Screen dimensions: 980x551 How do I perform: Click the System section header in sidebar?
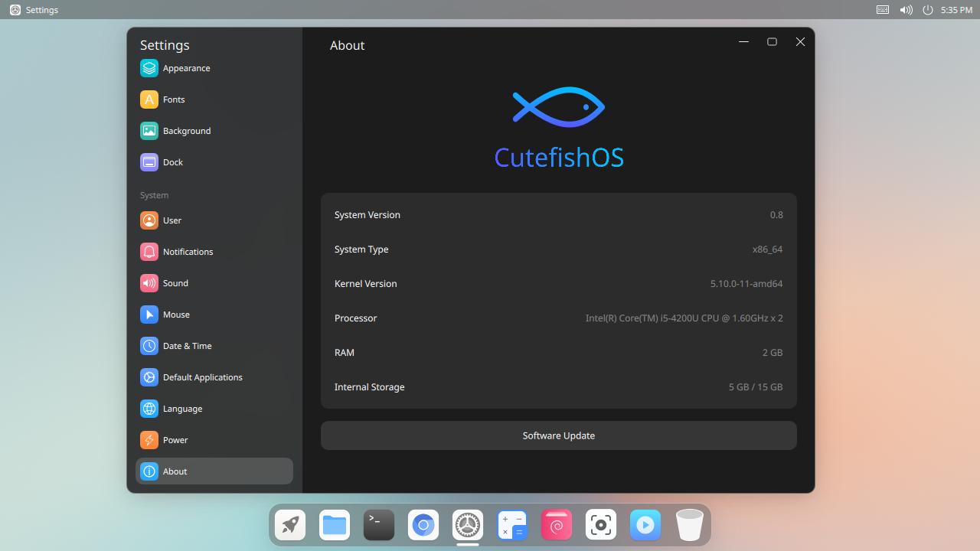(x=154, y=195)
